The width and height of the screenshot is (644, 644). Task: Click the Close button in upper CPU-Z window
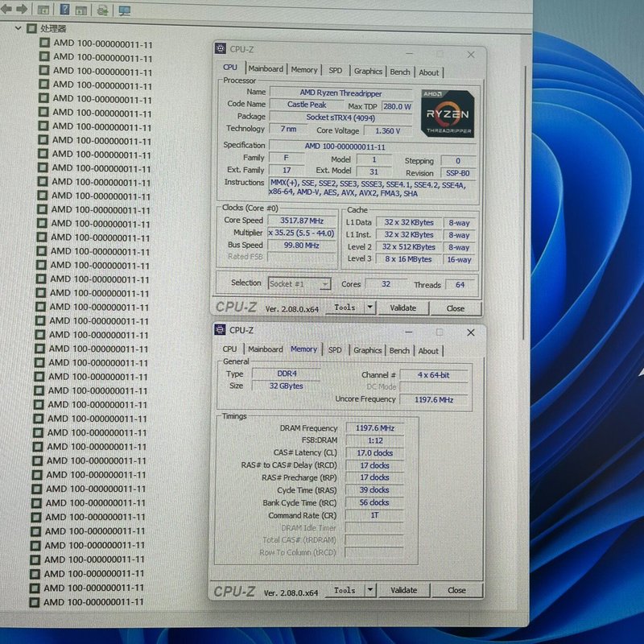point(456,308)
